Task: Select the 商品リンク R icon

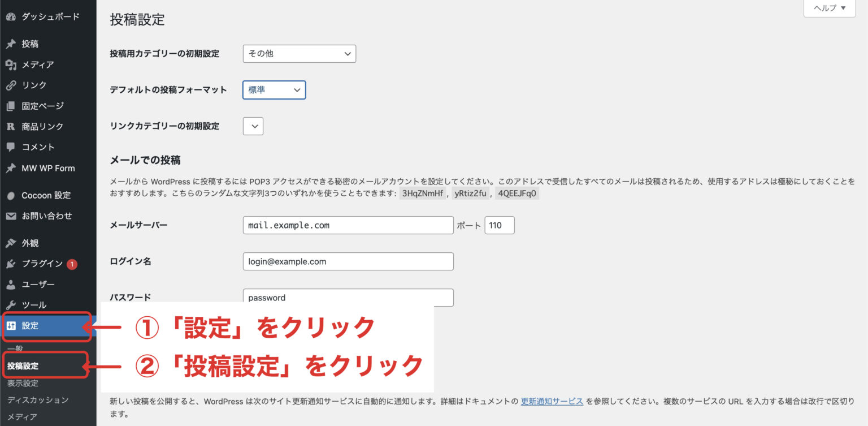Action: pos(10,126)
